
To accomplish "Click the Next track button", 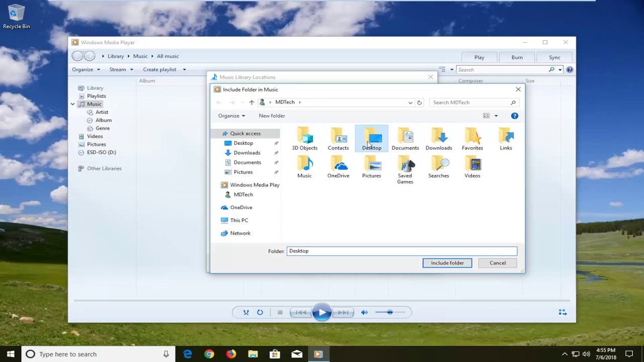I will tap(343, 312).
